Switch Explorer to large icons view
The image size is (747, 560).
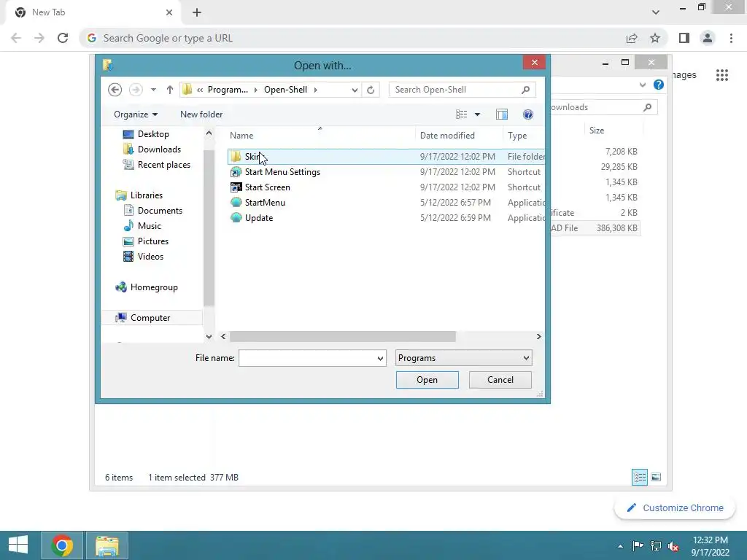point(656,477)
